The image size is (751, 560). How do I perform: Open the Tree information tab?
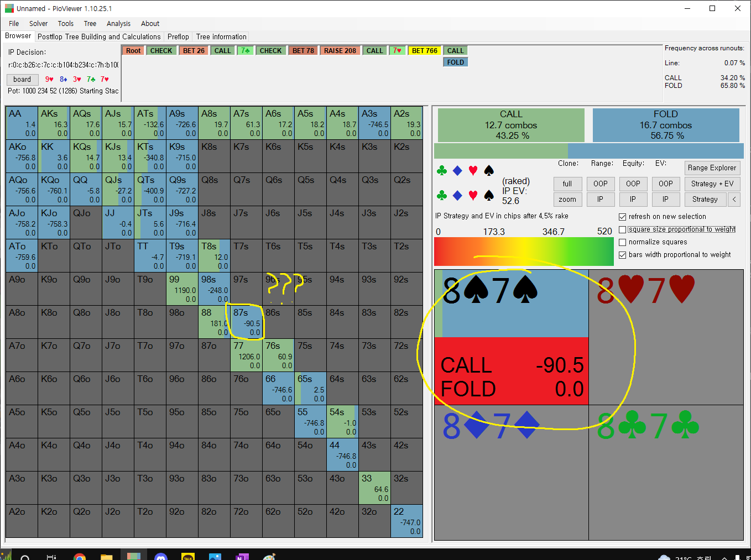pos(221,37)
